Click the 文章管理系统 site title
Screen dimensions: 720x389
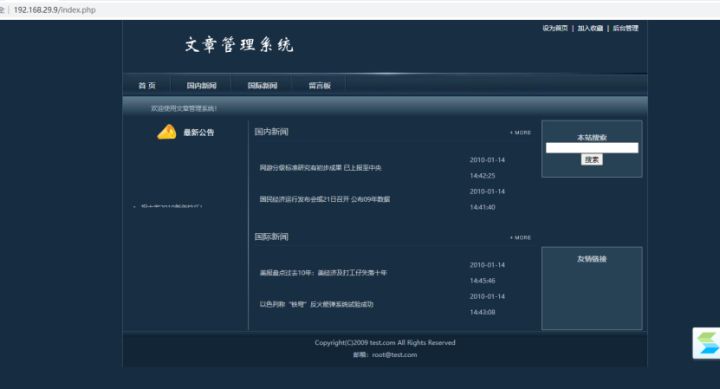[x=239, y=45]
